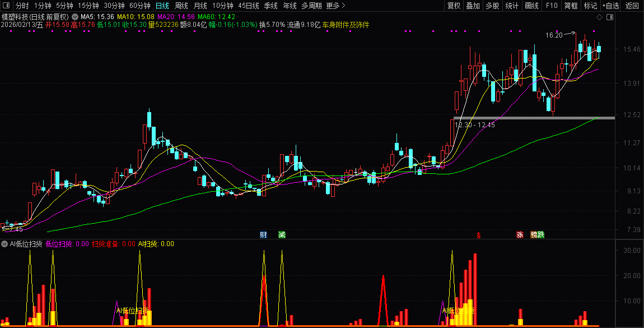This screenshot has height=328, width=644.
Task: Switch to the 周线 weekly tab
Action: coord(181,6)
